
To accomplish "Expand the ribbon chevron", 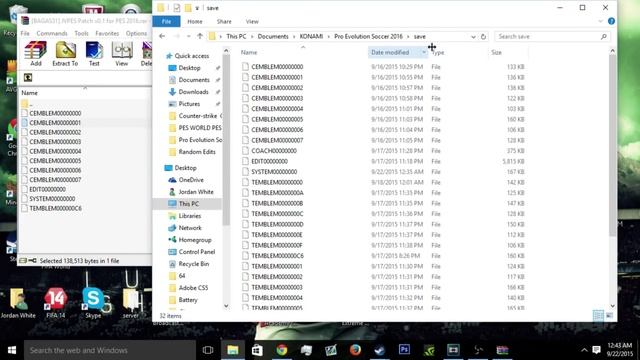I will click(x=600, y=21).
